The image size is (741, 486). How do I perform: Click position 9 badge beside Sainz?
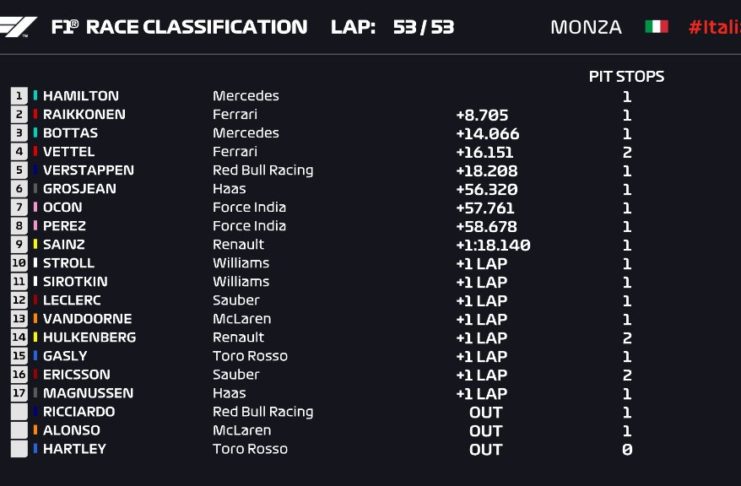coord(19,245)
